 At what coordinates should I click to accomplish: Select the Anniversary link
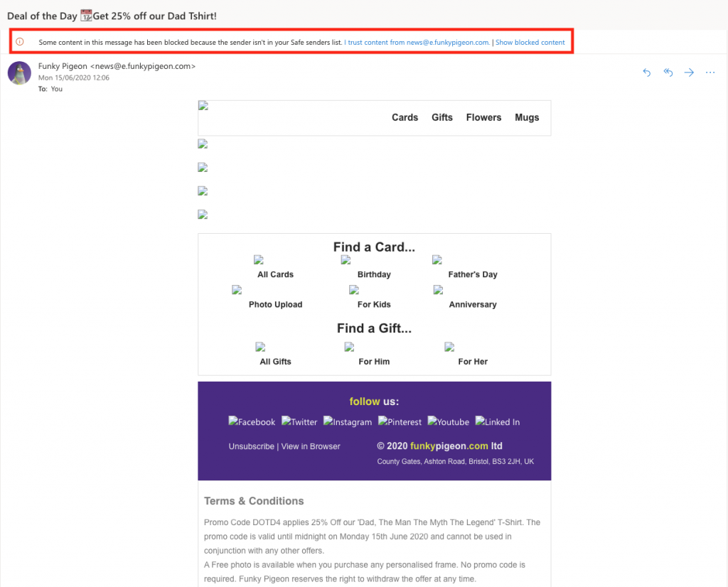point(473,304)
